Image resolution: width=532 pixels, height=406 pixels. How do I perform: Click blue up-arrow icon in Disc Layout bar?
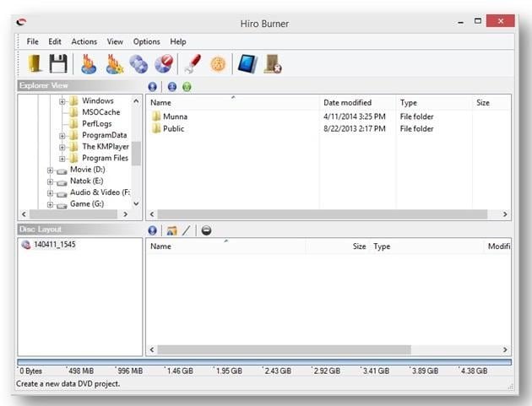(152, 230)
